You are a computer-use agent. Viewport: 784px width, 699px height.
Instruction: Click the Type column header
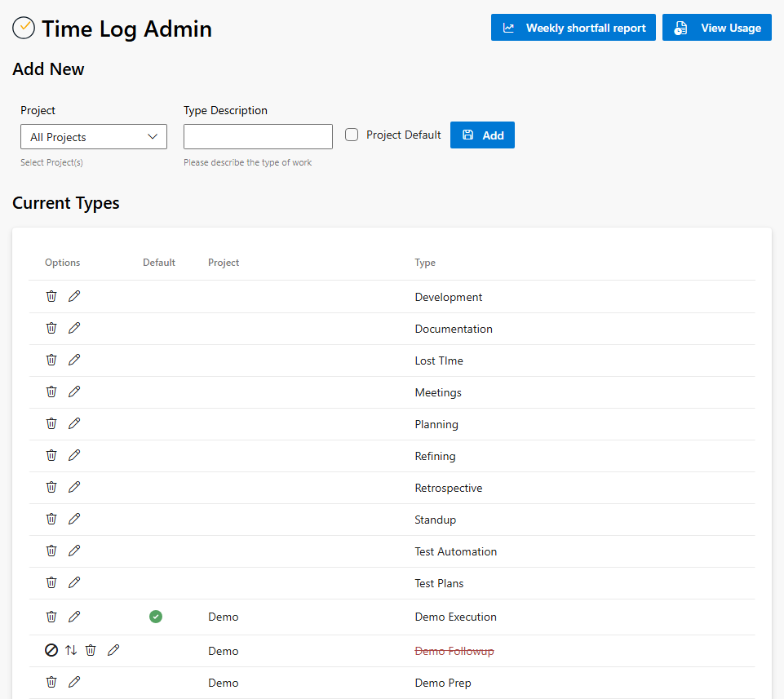(x=425, y=263)
